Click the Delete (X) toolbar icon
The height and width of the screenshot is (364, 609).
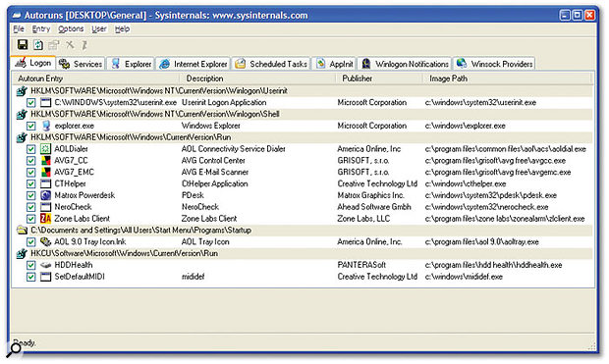(x=70, y=44)
